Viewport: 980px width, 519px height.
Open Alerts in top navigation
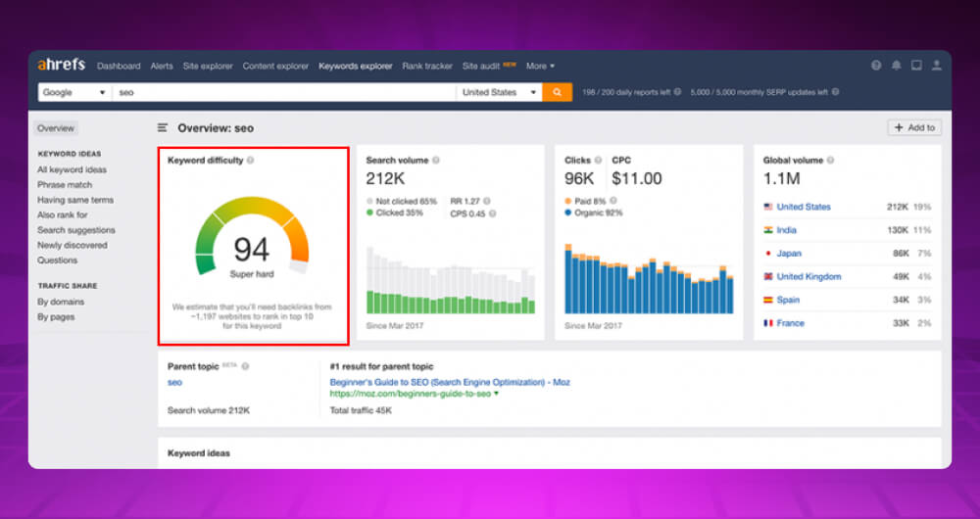click(162, 66)
